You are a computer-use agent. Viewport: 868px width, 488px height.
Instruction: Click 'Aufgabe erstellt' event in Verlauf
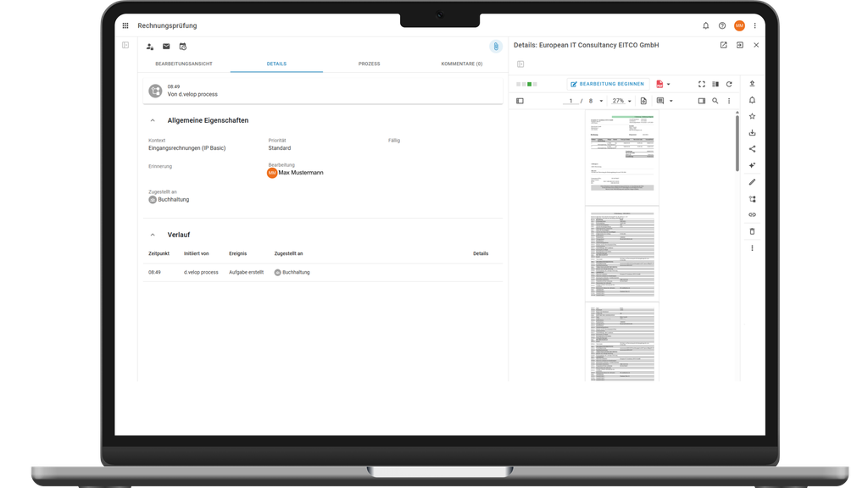click(247, 272)
